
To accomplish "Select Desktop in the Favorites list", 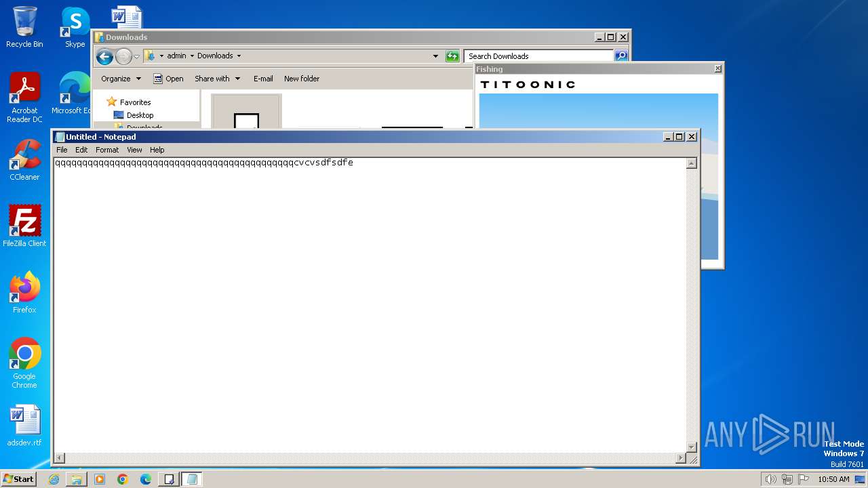I will 140,115.
